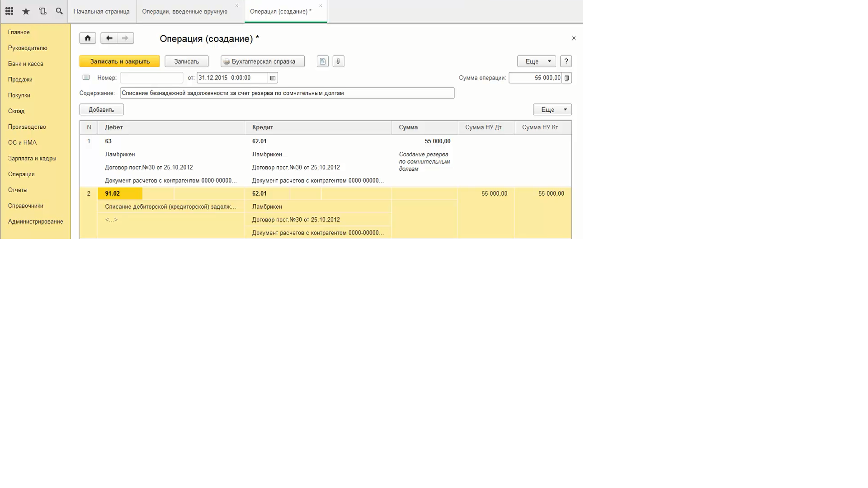868x488 pixels.
Task: Open the history icon in top bar
Action: tap(42, 11)
